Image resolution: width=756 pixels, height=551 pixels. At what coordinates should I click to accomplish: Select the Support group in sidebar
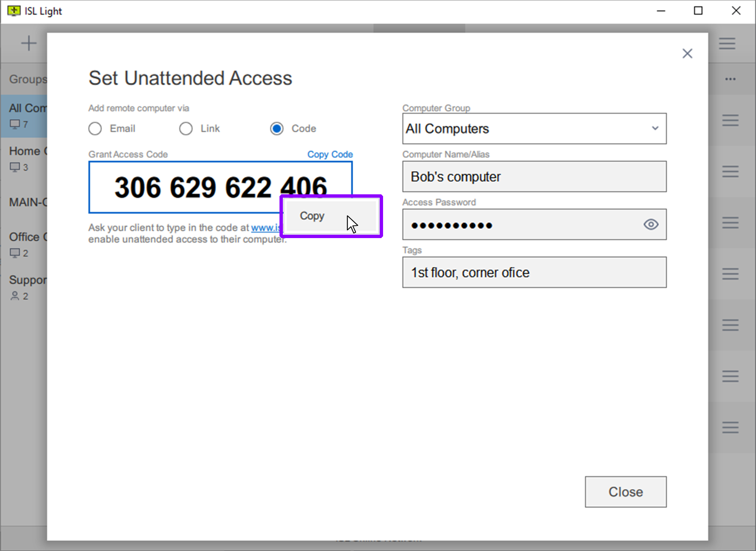pyautogui.click(x=24, y=287)
